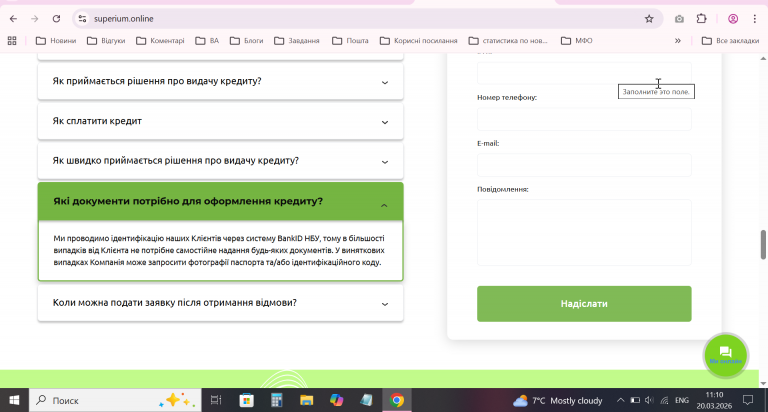Switch the ENG input language indicator
The image size is (768, 412).
(681, 400)
